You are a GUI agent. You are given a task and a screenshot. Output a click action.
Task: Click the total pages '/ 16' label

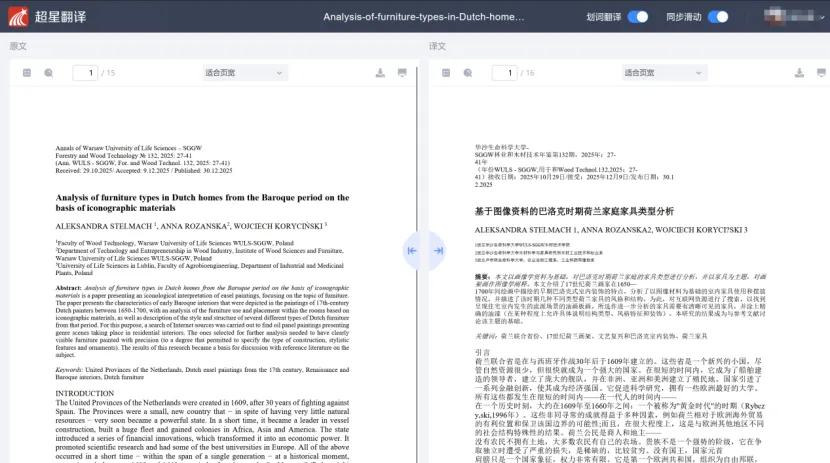(x=527, y=73)
